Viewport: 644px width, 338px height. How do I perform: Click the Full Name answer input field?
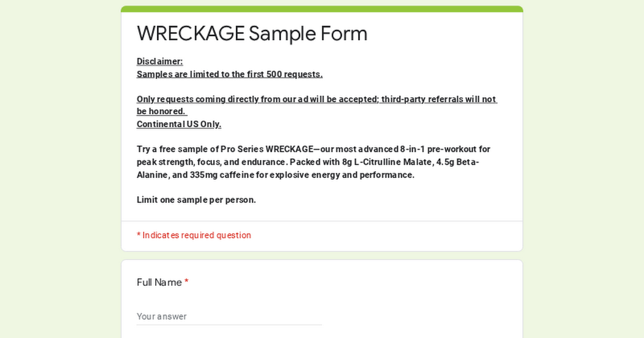tap(229, 316)
